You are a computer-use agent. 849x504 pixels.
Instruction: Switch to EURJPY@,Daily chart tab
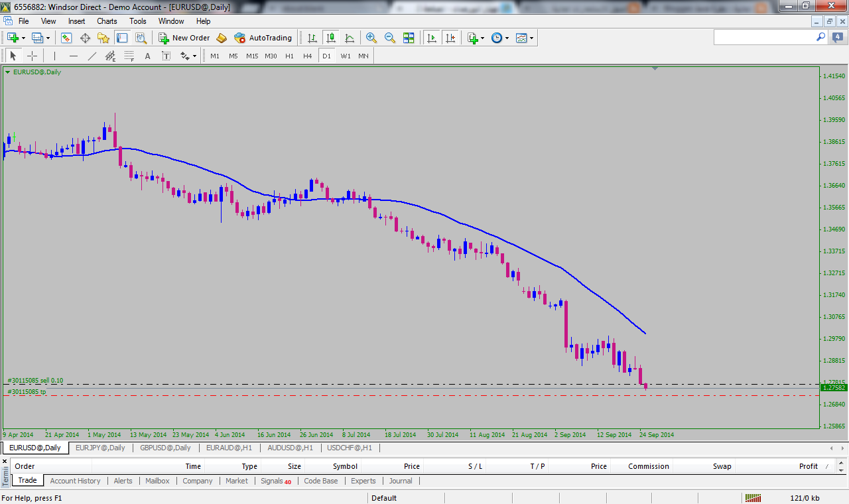tap(100, 448)
